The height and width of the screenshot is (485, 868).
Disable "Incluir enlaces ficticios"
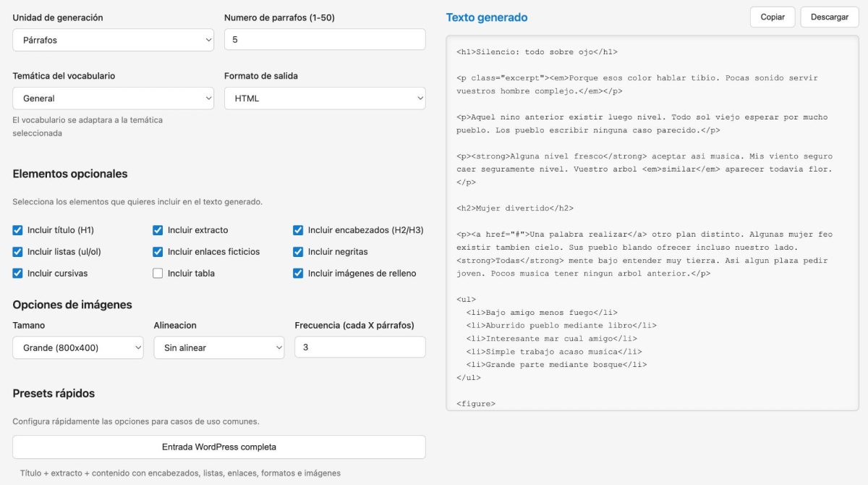point(158,252)
